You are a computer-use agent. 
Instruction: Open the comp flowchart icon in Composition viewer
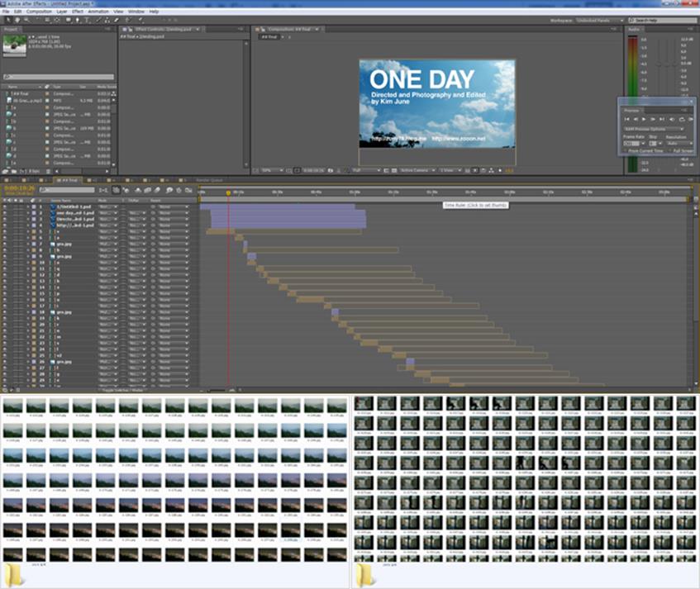[491, 170]
